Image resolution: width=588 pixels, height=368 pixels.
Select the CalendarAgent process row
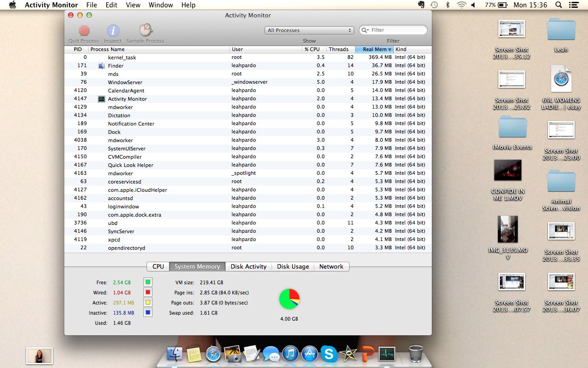point(248,91)
